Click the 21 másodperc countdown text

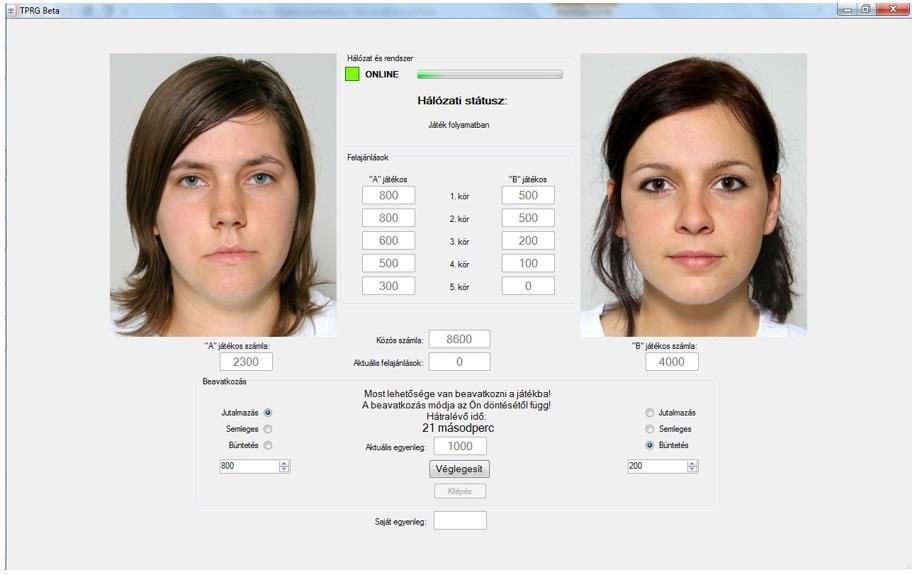(x=458, y=428)
